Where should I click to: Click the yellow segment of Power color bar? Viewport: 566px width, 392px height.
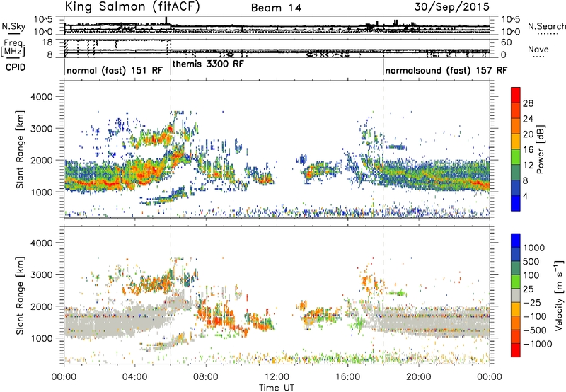coord(516,141)
